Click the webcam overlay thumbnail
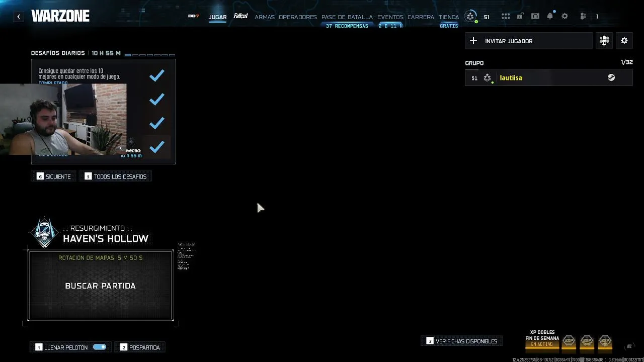 63,119
